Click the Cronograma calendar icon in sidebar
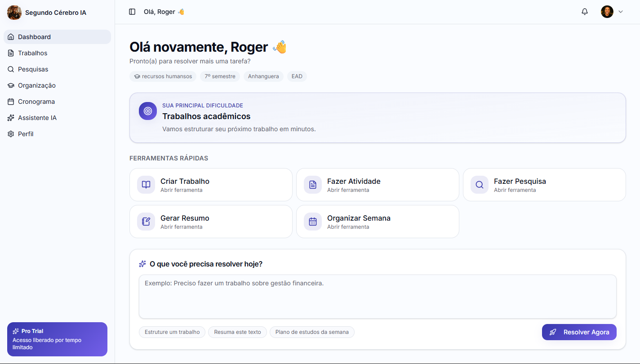 tap(11, 102)
